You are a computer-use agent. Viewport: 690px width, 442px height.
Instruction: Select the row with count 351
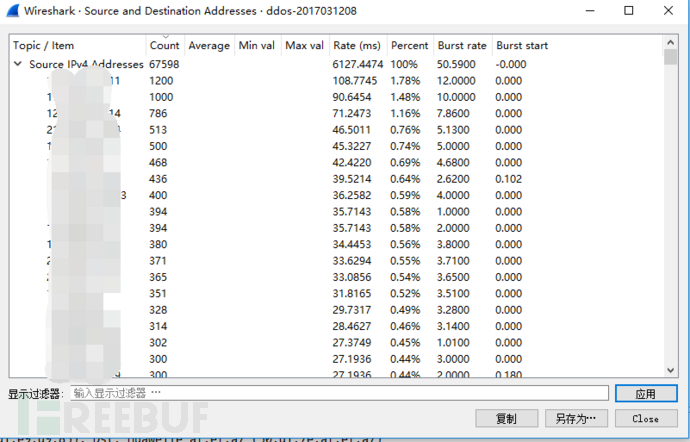336,293
